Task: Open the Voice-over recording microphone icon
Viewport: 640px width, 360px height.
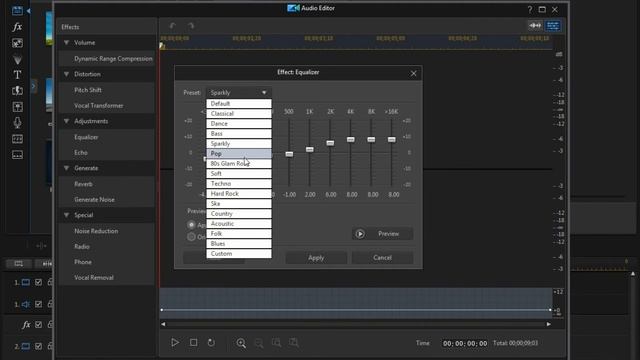Action: pyautogui.click(x=17, y=122)
